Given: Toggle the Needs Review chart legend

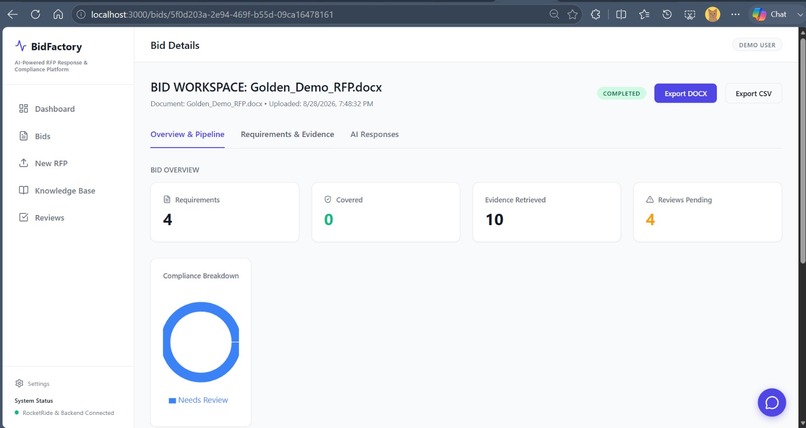Looking at the screenshot, I should click(x=198, y=400).
